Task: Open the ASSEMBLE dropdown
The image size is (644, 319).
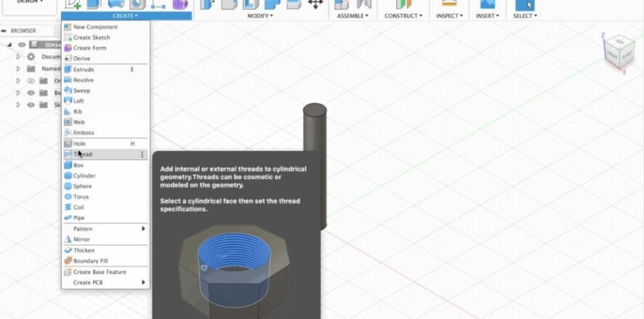Action: 353,16
